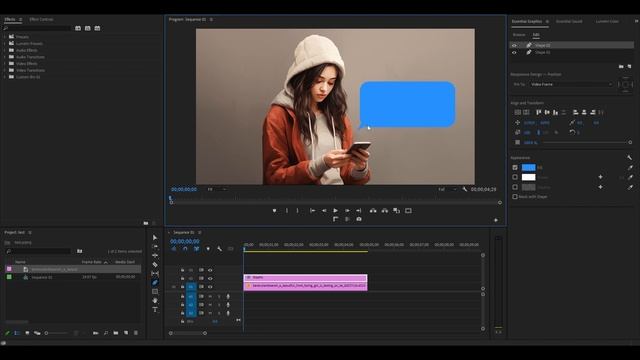The width and height of the screenshot is (640, 360).
Task: Hide top Shape layer in Essential Graphics
Action: (514, 45)
